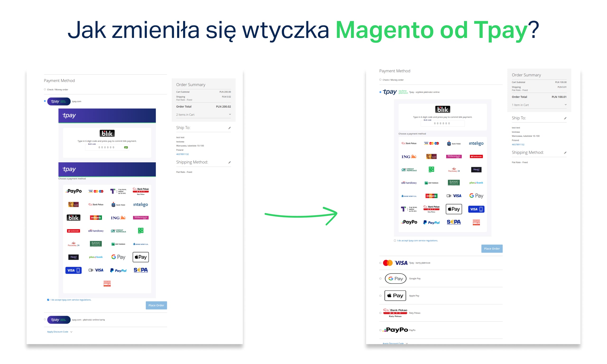The image size is (607, 364).
Task: Click right Place Order button
Action: [492, 249]
